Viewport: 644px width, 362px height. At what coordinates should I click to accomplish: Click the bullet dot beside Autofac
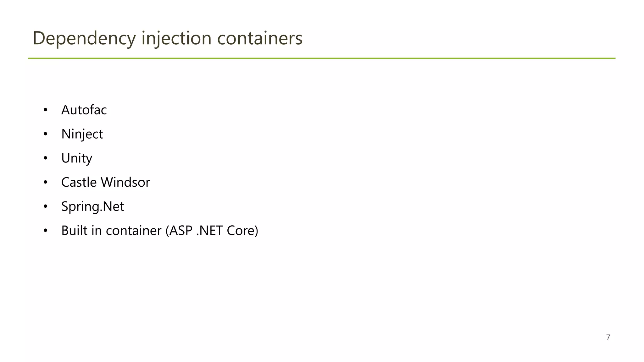click(46, 110)
